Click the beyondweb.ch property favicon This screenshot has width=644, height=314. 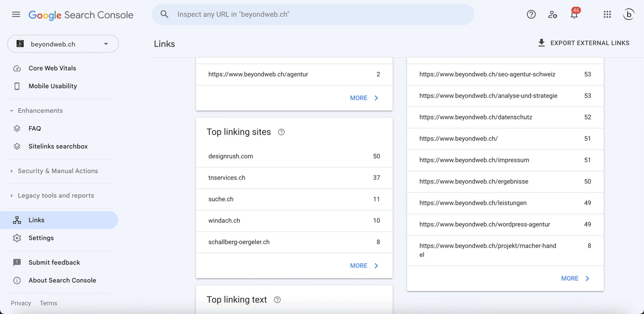click(x=20, y=44)
